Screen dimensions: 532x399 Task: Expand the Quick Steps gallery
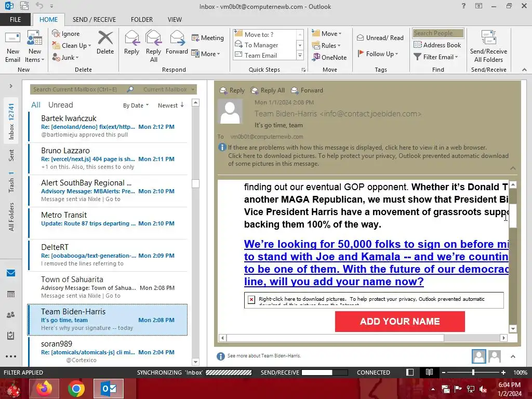click(300, 55)
